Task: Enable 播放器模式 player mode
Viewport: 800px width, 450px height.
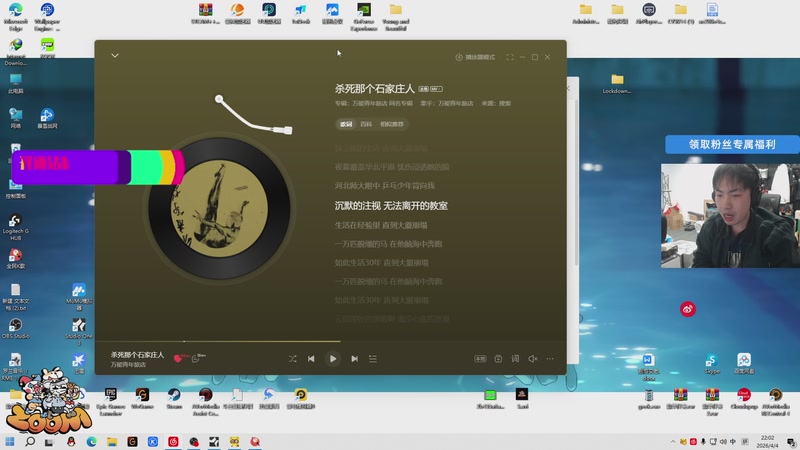Action: coord(475,57)
